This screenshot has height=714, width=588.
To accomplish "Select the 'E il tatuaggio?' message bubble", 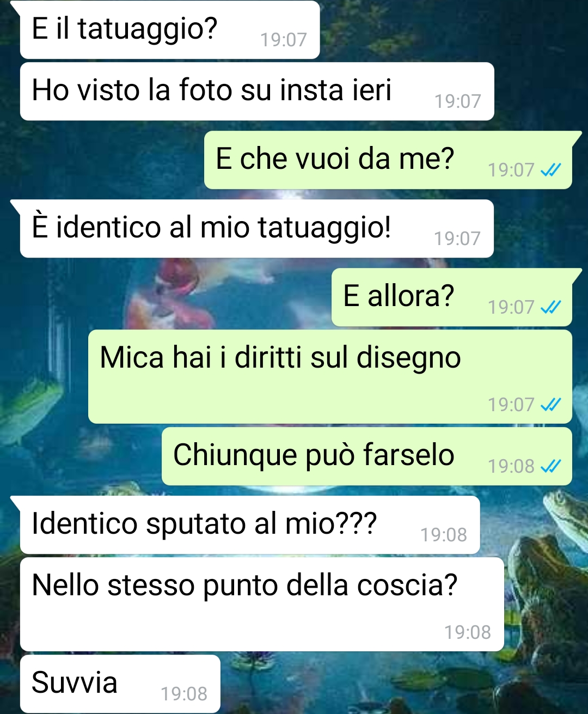I will [169, 30].
